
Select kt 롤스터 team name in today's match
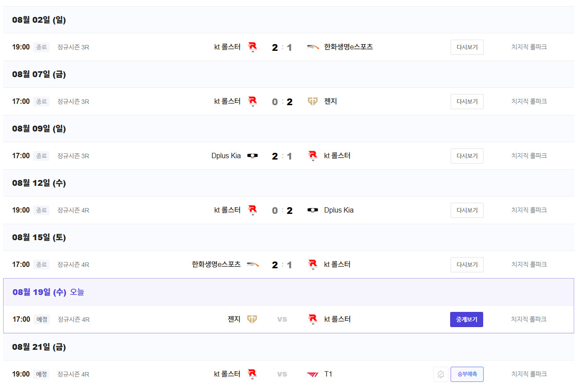[x=337, y=319]
